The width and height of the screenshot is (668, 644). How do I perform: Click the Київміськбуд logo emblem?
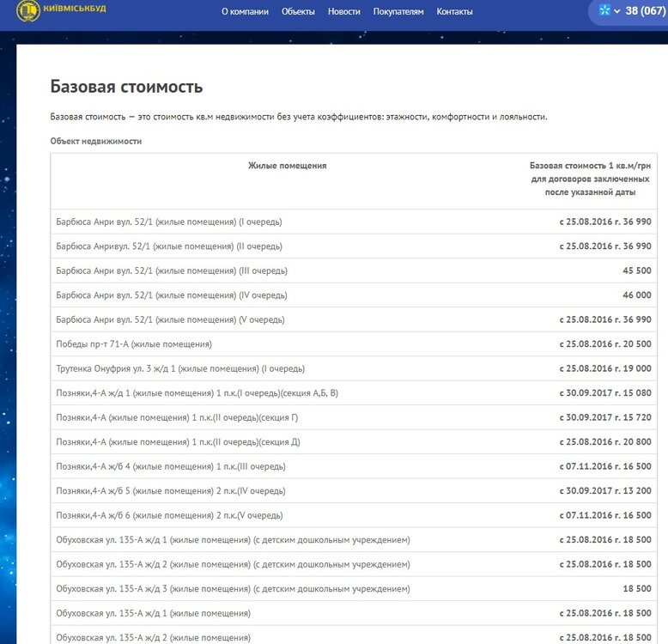pos(28,10)
